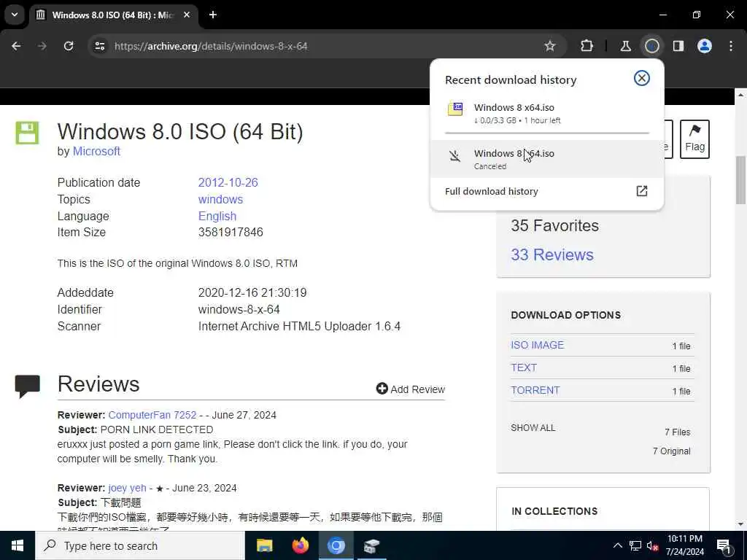747x560 pixels.
Task: Click the speech-bubble Reviews icon
Action: pyautogui.click(x=27, y=386)
